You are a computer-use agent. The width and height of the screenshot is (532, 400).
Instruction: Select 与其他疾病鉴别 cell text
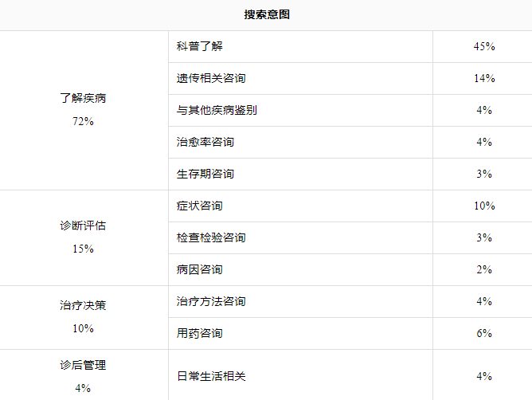pos(217,110)
